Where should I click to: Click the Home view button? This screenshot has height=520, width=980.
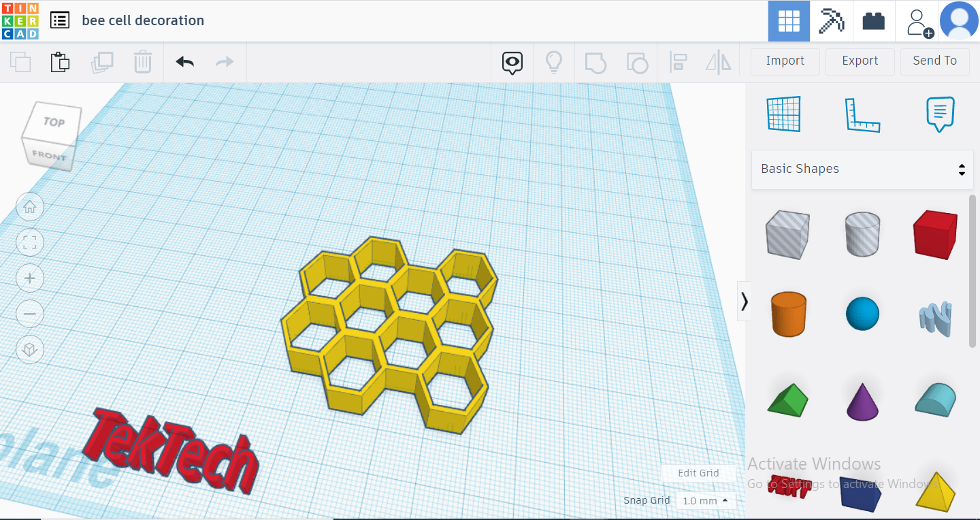pos(30,207)
